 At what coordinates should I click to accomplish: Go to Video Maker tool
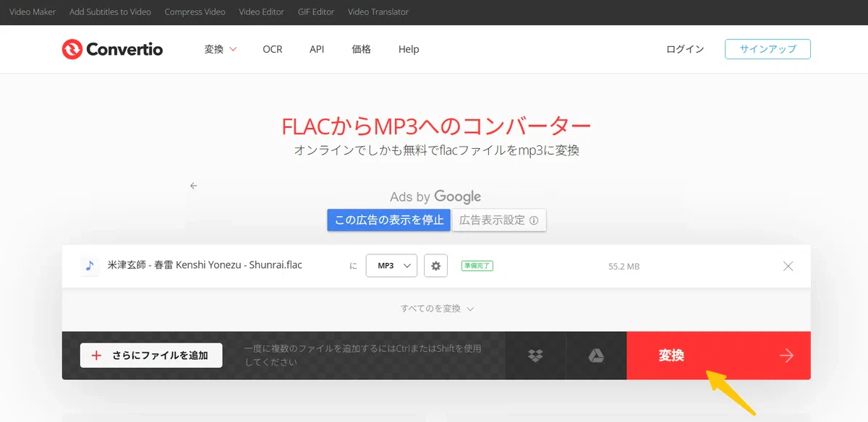pyautogui.click(x=33, y=12)
